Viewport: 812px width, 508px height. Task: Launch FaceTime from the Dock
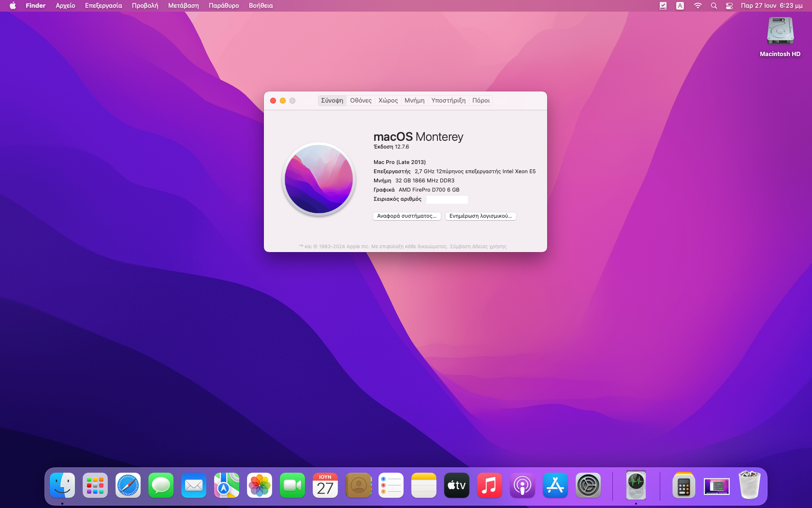pos(292,485)
